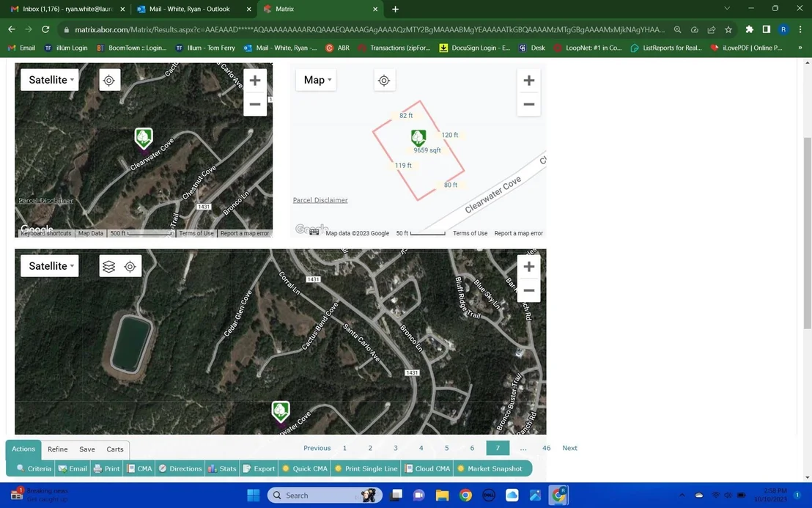Viewport: 812px width, 508px height.
Task: Zoom out on the large bottom satellite map
Action: point(528,290)
